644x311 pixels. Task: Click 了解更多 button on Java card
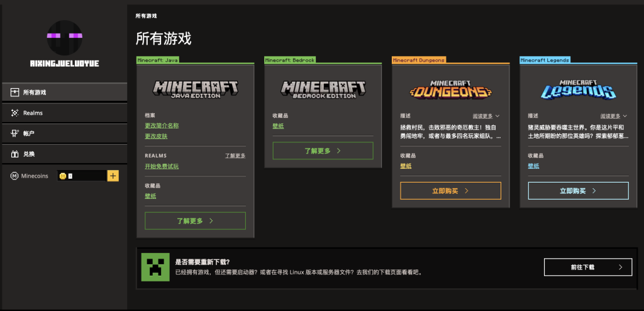click(195, 221)
